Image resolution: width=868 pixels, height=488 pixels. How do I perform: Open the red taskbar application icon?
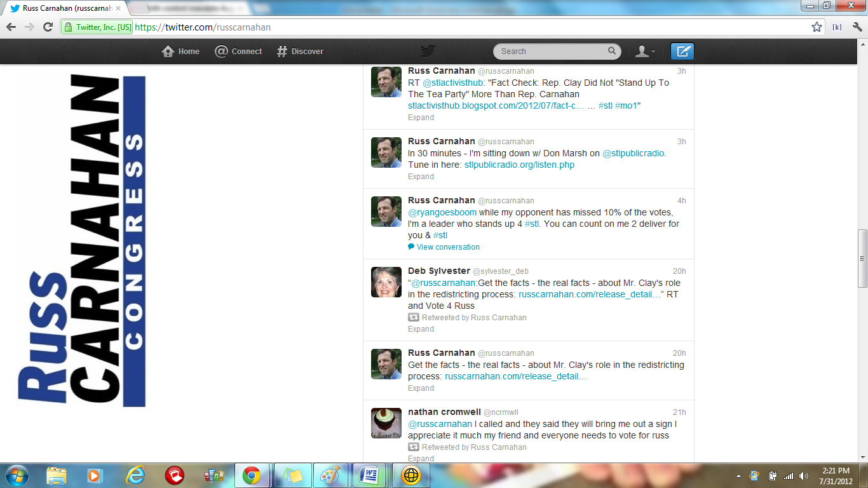pyautogui.click(x=174, y=475)
